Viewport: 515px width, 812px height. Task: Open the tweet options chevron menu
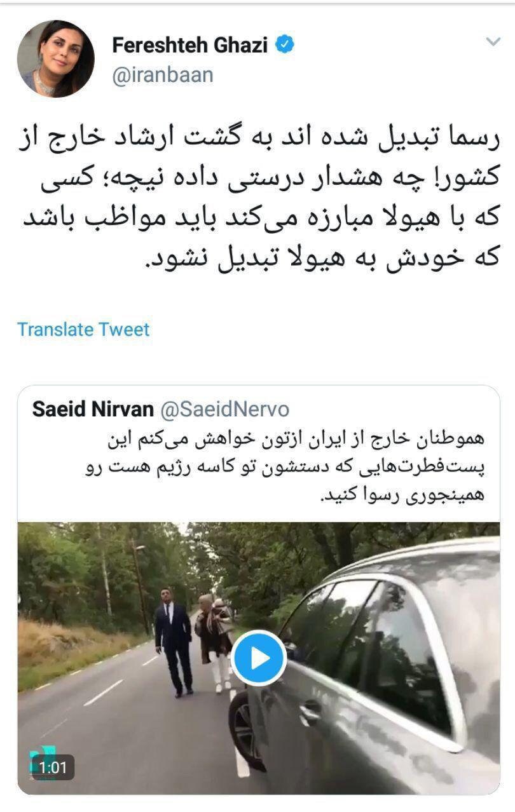click(493, 42)
